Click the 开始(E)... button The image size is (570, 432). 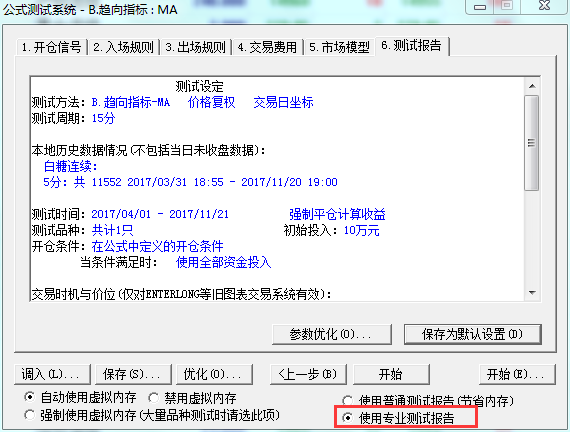point(517,374)
